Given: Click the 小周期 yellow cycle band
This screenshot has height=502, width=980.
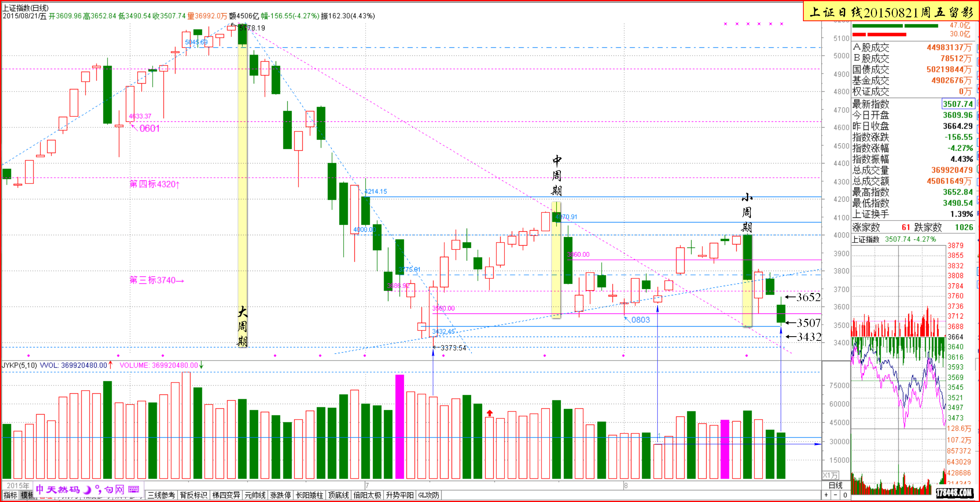Looking at the screenshot, I should (x=747, y=281).
